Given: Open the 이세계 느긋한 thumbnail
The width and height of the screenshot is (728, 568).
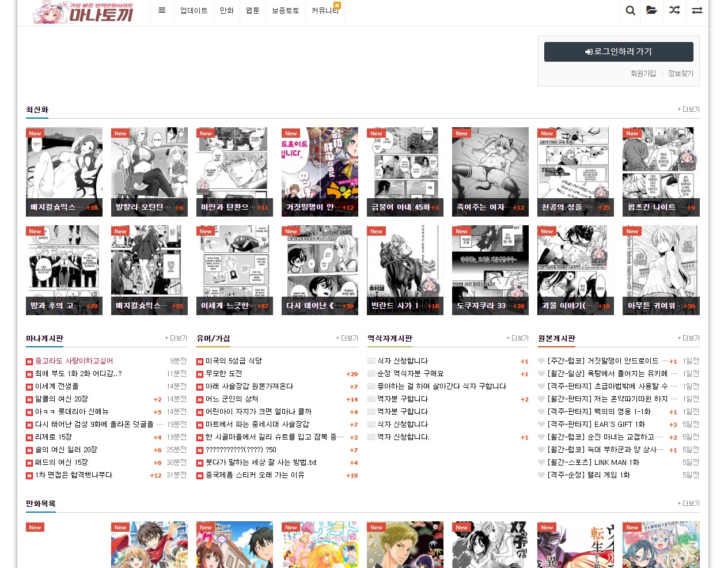Looking at the screenshot, I should [x=235, y=270].
